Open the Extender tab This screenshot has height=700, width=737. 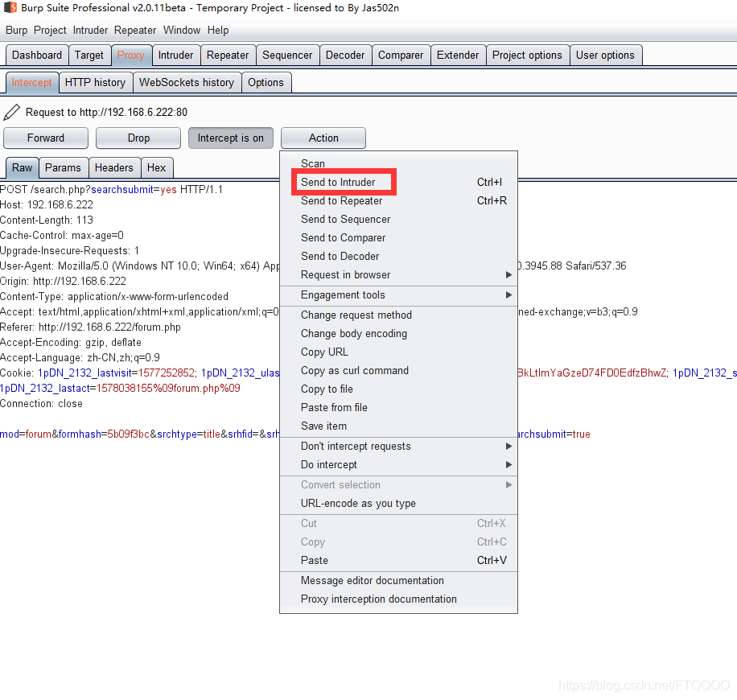458,56
